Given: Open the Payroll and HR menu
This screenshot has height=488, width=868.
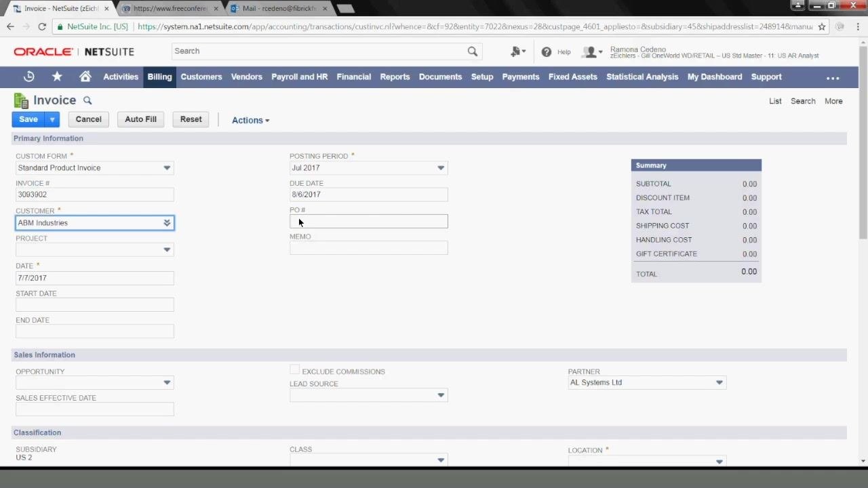Looking at the screenshot, I should [300, 77].
